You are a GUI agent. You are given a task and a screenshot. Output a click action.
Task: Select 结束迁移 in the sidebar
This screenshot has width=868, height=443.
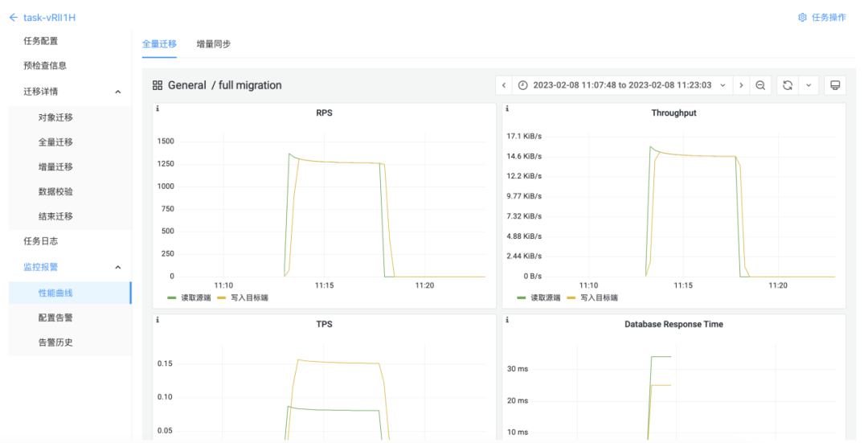pyautogui.click(x=55, y=216)
